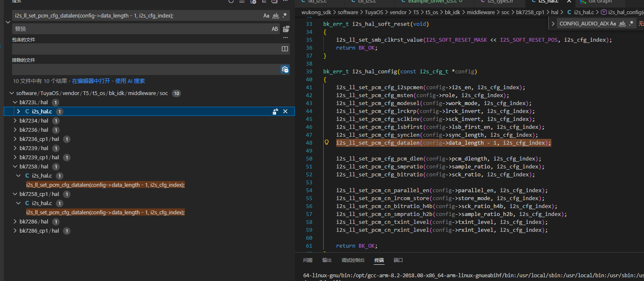The image size is (644, 281).
Task: Click the Replace All icon
Action: click(x=286, y=29)
